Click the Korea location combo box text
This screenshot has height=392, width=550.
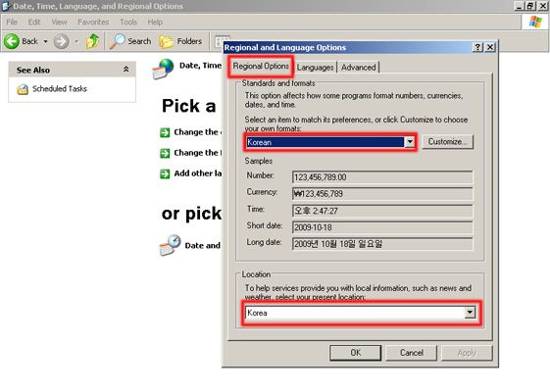click(355, 313)
